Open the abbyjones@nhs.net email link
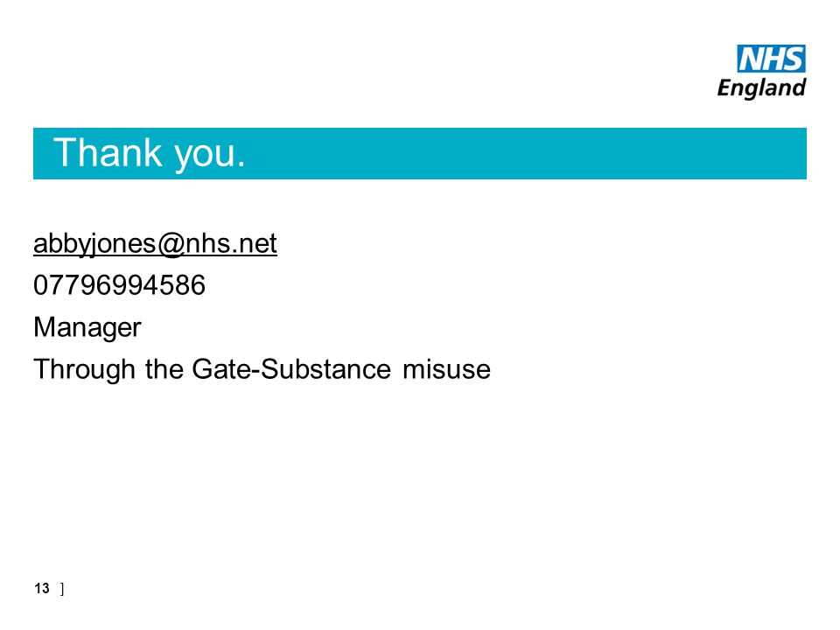 155,244
